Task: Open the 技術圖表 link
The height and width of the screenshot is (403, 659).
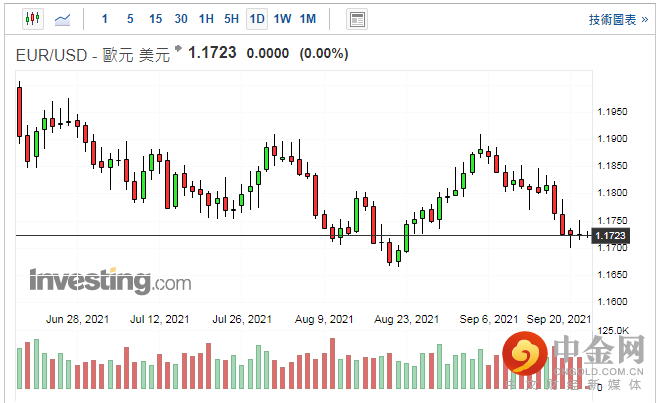Action: (619, 19)
